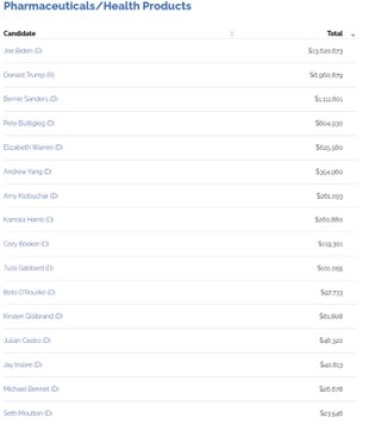
Task: Sort by the Total column header
Action: 335,33
